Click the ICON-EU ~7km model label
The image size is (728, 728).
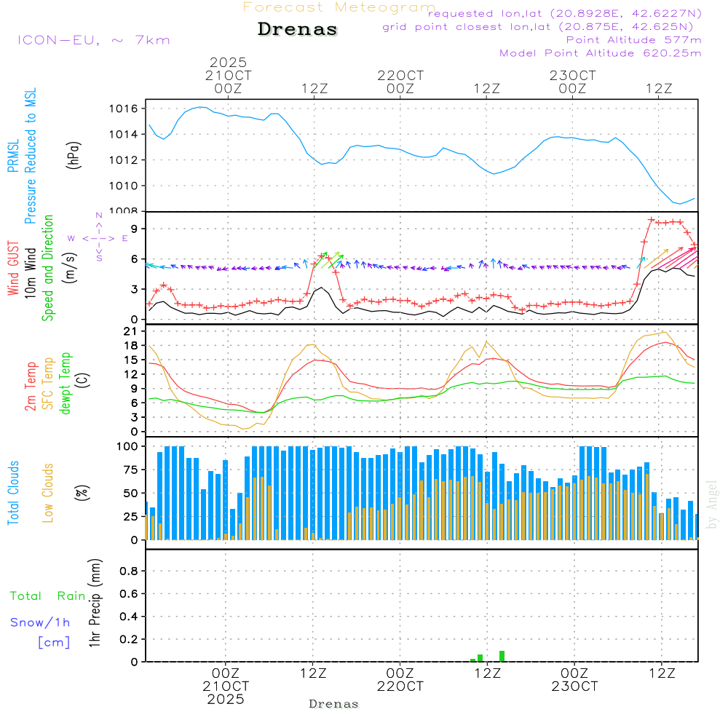point(93,40)
